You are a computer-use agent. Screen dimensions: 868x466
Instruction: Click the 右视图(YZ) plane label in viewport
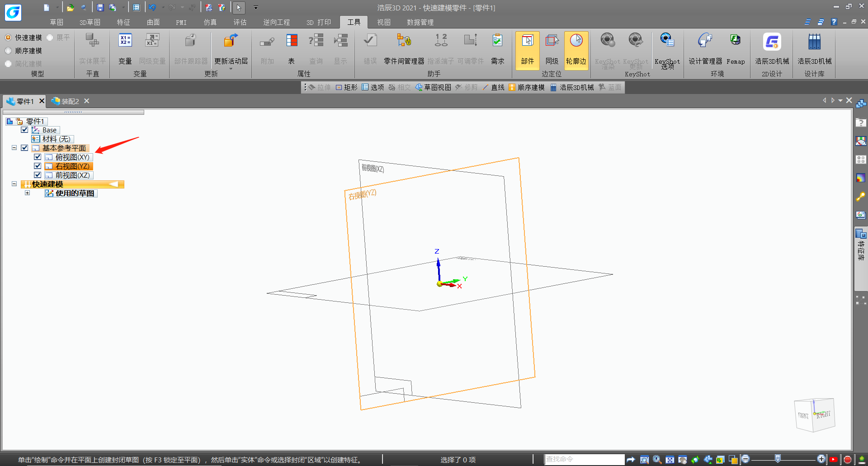[362, 194]
